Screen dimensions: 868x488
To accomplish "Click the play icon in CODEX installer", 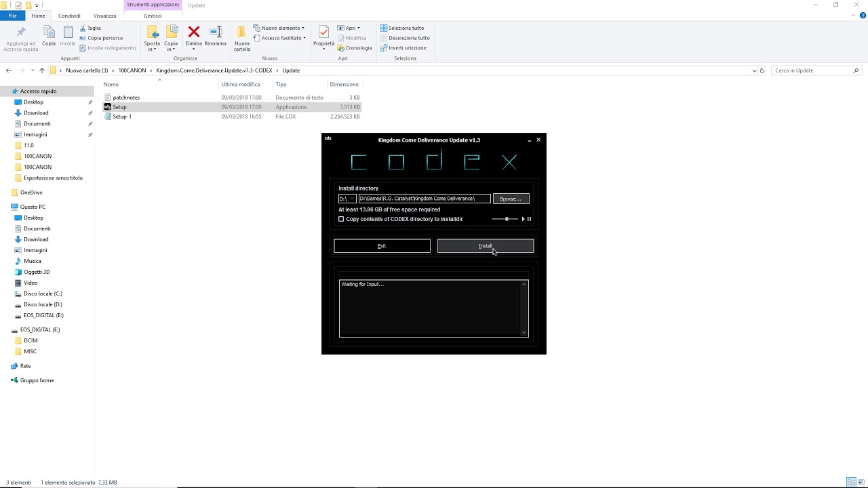I will click(523, 219).
